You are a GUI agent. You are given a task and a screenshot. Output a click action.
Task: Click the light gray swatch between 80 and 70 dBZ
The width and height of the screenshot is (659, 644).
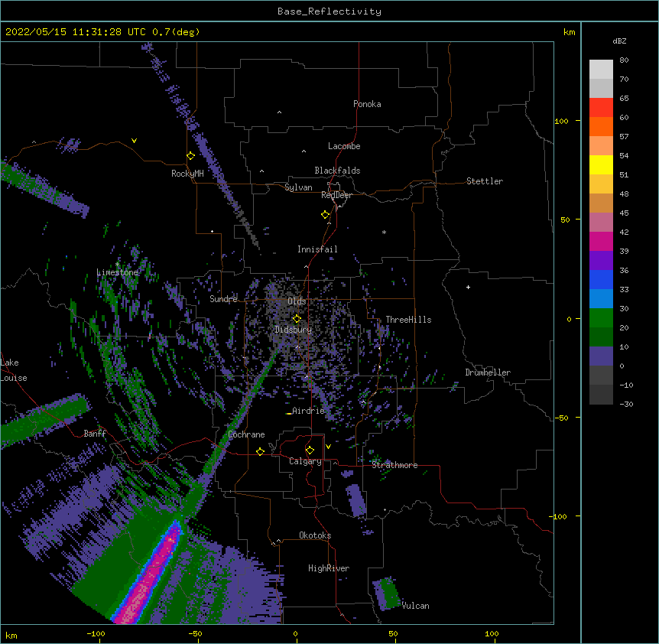(x=601, y=70)
